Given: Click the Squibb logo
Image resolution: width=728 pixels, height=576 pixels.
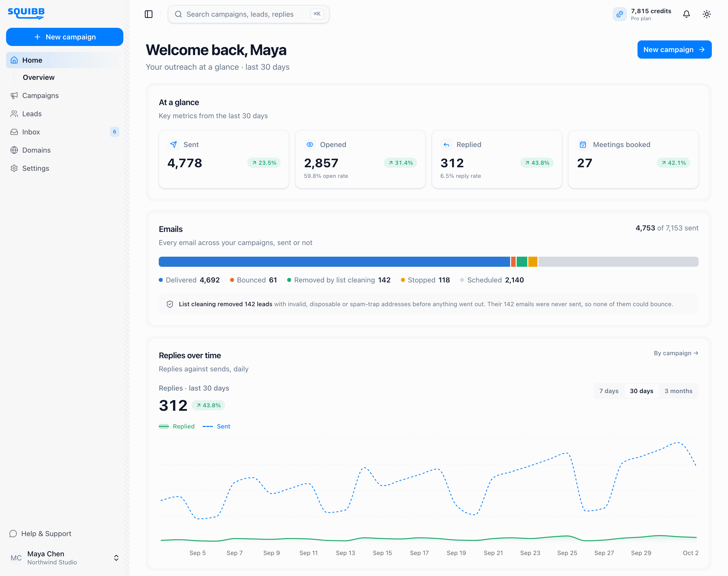Looking at the screenshot, I should tap(26, 13).
